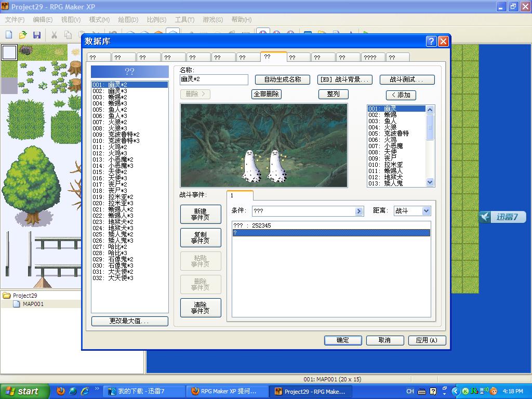This screenshot has width=532, height=399.
Task: Click the enemy list scrollbar down arrow
Action: pos(430,182)
